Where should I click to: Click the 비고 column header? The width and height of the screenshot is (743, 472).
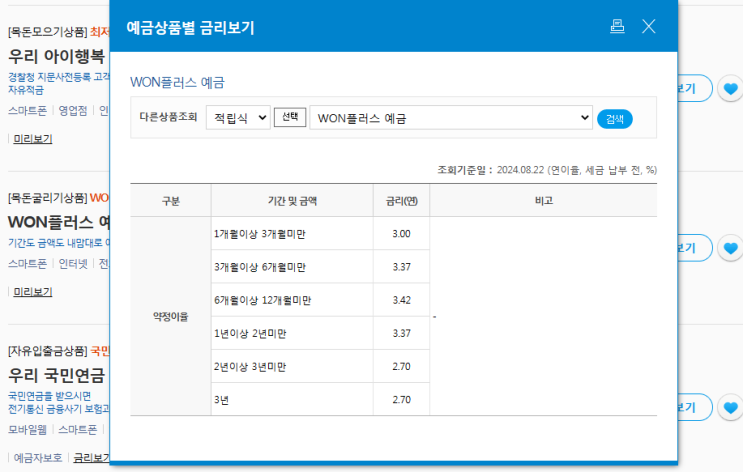point(544,200)
